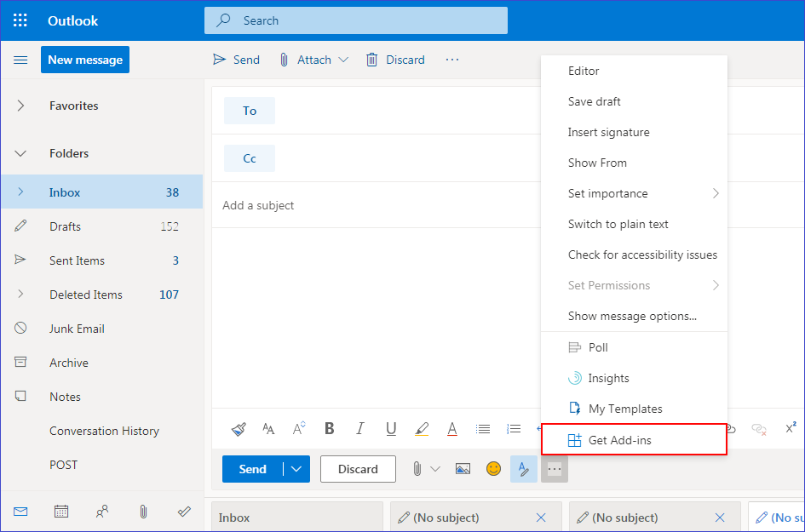
Task: Click the Format Painter icon
Action: click(x=239, y=429)
